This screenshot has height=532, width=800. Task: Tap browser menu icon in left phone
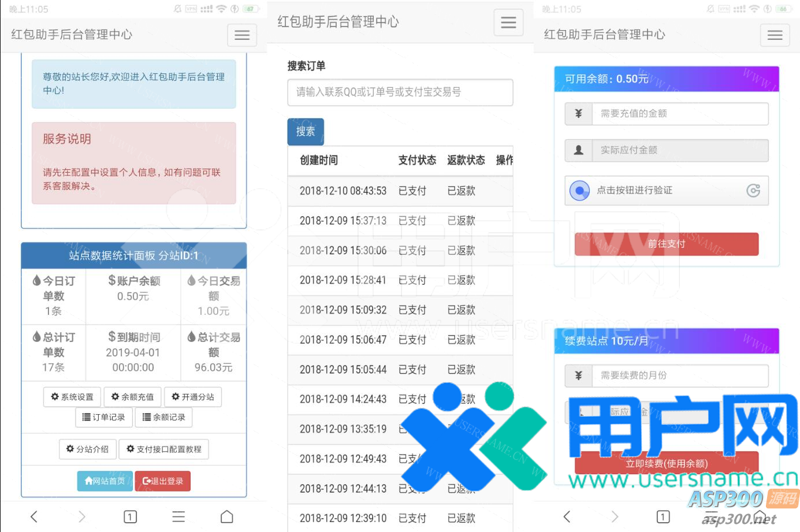(x=178, y=516)
